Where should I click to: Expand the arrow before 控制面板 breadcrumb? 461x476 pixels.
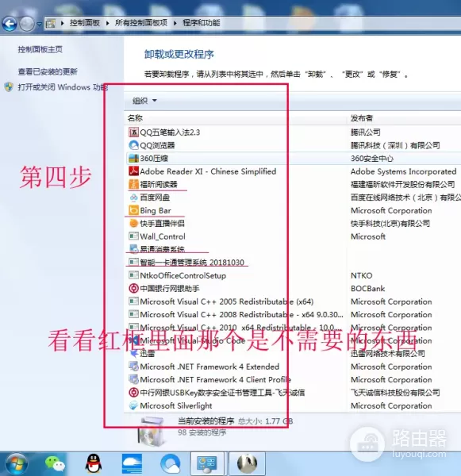click(x=62, y=23)
